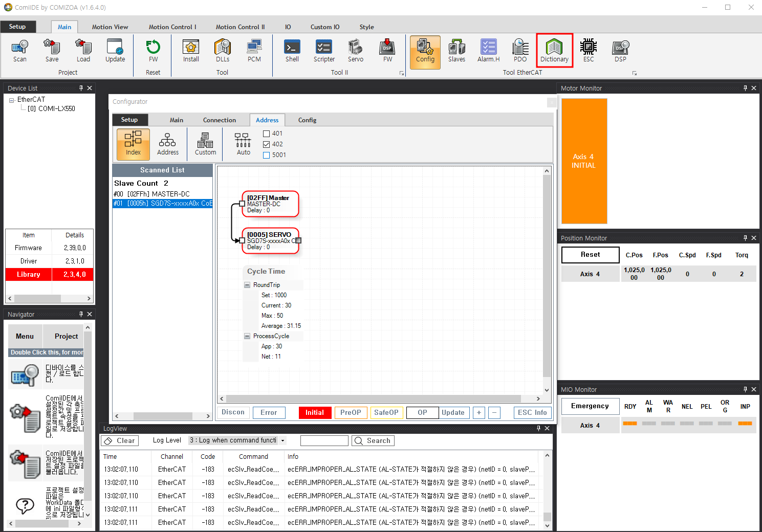Collapse the EtherCAT device tree

pyautogui.click(x=11, y=100)
